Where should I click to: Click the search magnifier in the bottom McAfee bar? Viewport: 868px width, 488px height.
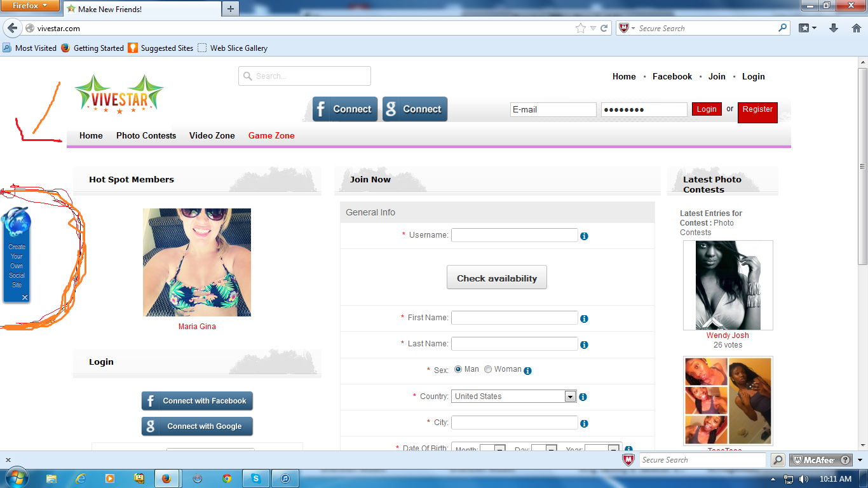point(778,460)
